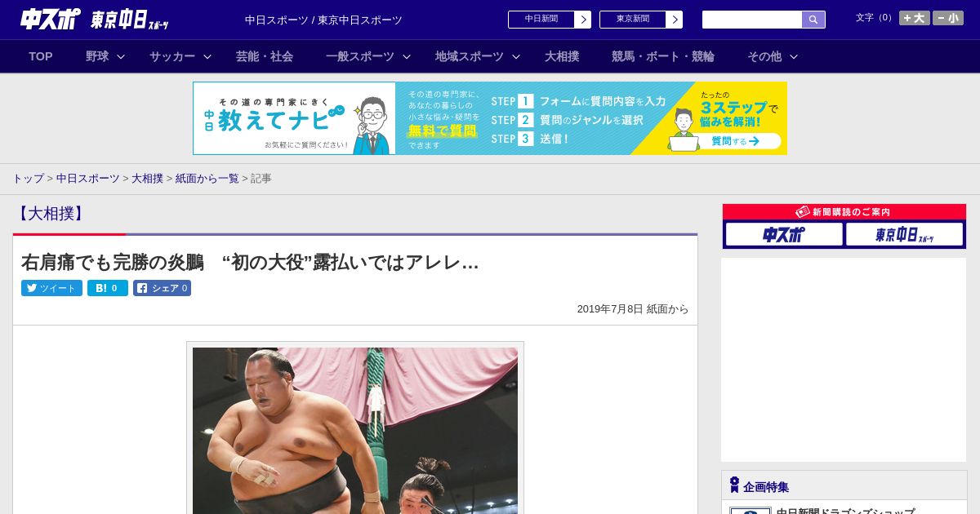Open the 東京新聞 link button
980x514 pixels.
[633, 20]
